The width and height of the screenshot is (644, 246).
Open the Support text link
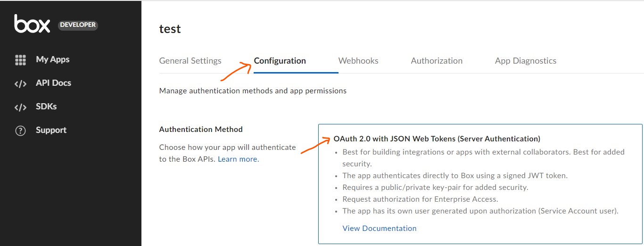pyautogui.click(x=51, y=130)
